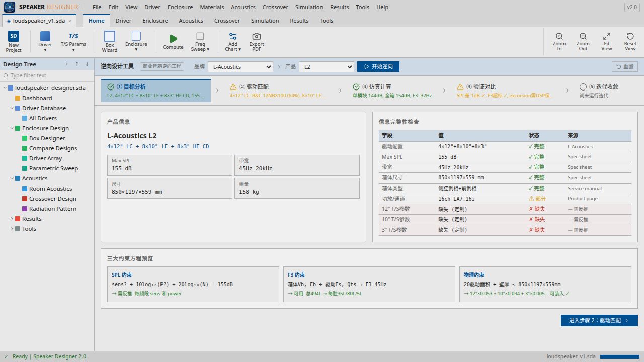This screenshot has height=362, width=644.
Task: Select Box Designer in the tree
Action: pyautogui.click(x=47, y=138)
